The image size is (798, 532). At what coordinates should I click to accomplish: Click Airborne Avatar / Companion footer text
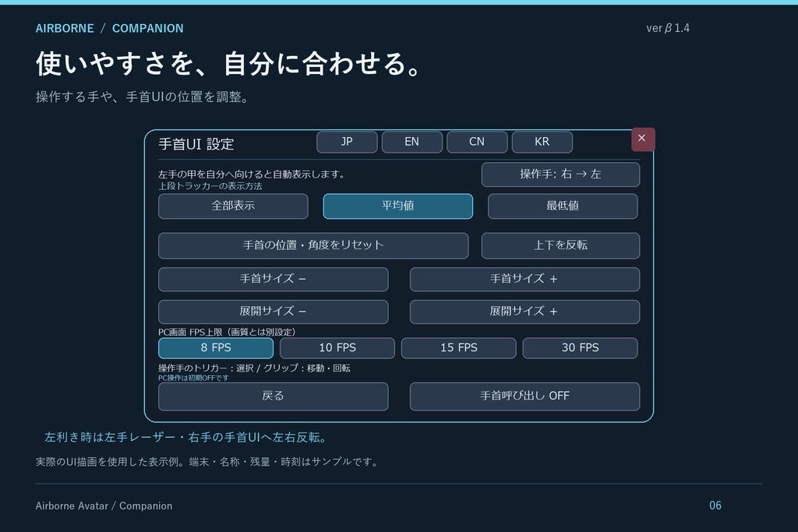coord(104,506)
